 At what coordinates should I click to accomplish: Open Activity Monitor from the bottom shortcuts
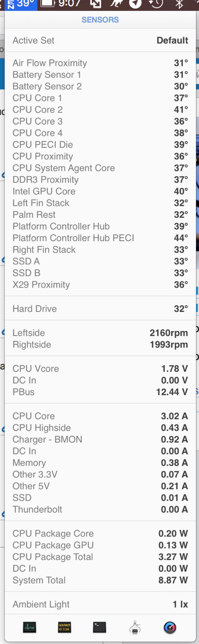coord(29,627)
